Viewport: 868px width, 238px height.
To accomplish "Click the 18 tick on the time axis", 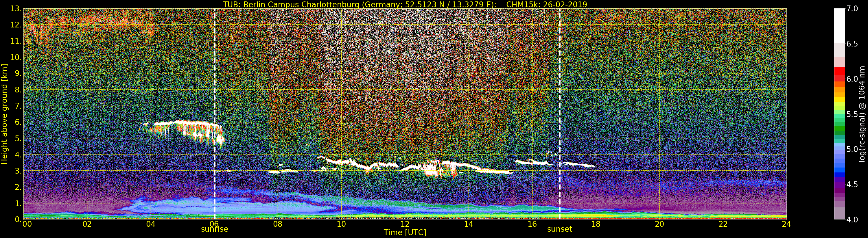I will pyautogui.click(x=596, y=224).
